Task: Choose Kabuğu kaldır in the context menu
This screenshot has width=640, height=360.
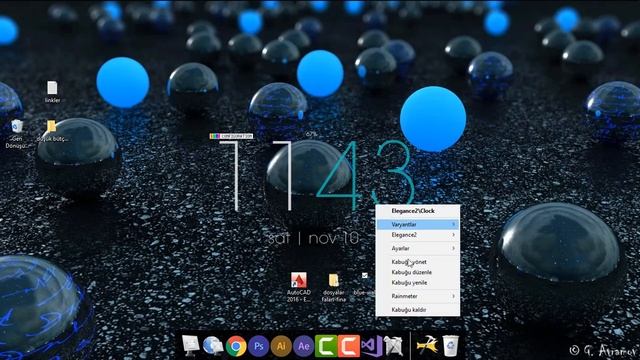Action: (418, 310)
